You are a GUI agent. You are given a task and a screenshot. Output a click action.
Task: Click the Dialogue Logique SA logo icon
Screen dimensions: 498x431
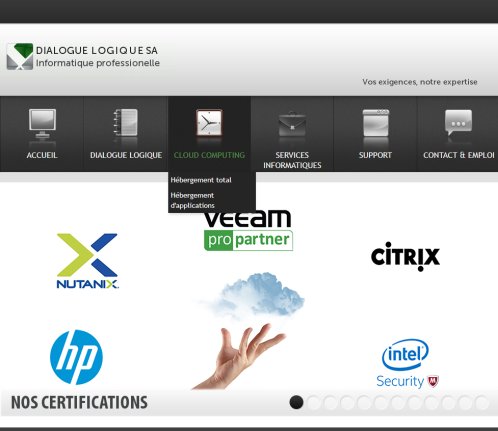tap(20, 56)
